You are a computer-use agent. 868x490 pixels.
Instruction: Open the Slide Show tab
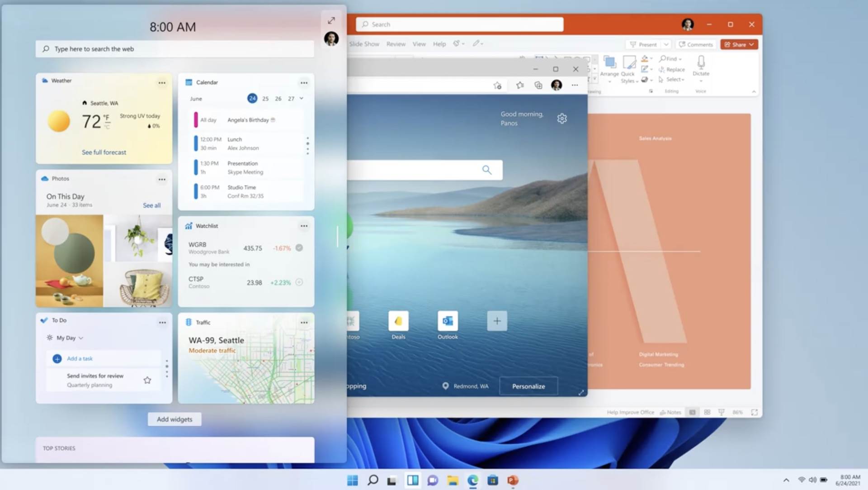[364, 44]
